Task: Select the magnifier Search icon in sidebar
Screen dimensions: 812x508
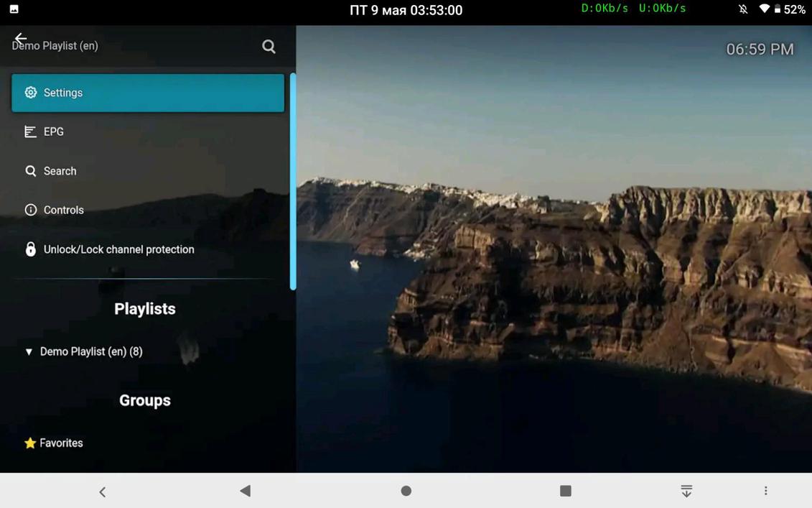Action: pyautogui.click(x=30, y=170)
